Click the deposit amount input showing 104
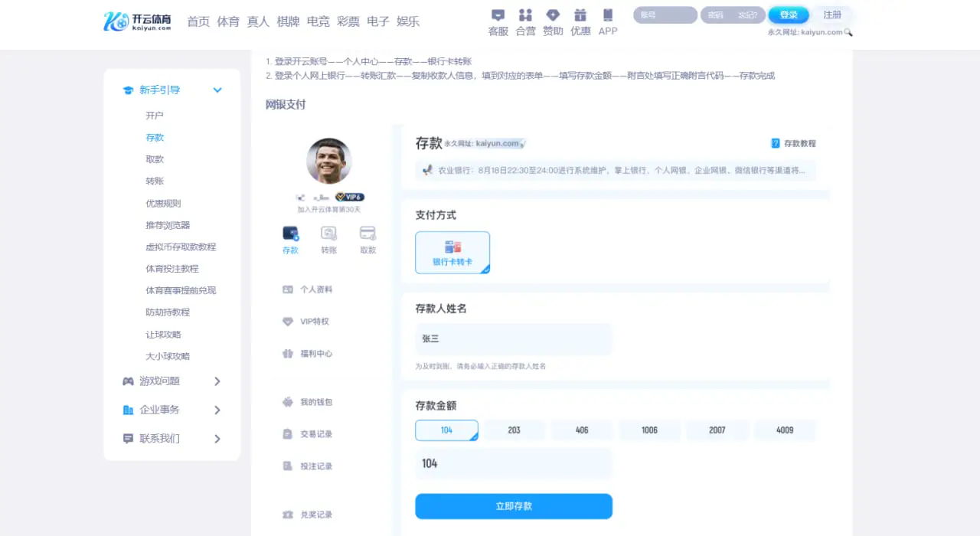Image resolution: width=980 pixels, height=536 pixels. tap(513, 463)
